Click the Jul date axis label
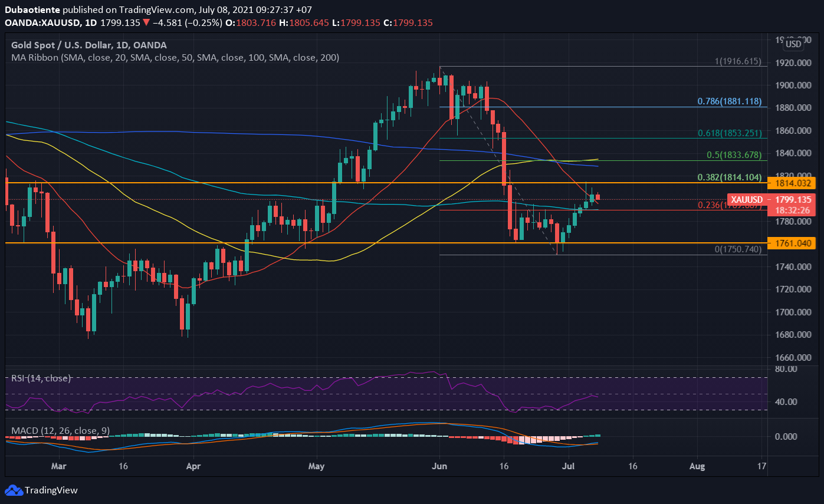This screenshot has height=504, width=824. coord(568,466)
